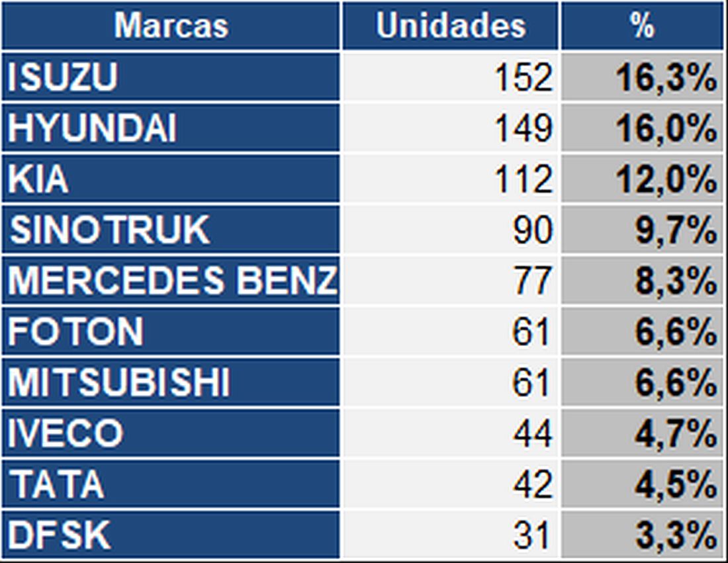Select the TATA brand cell

click(171, 485)
